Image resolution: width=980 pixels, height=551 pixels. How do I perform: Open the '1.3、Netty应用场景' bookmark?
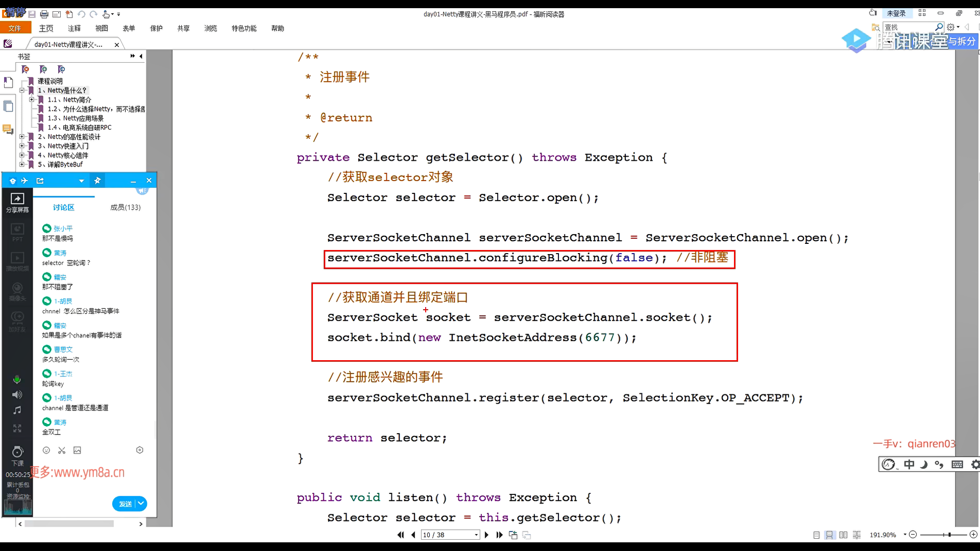[x=76, y=118]
